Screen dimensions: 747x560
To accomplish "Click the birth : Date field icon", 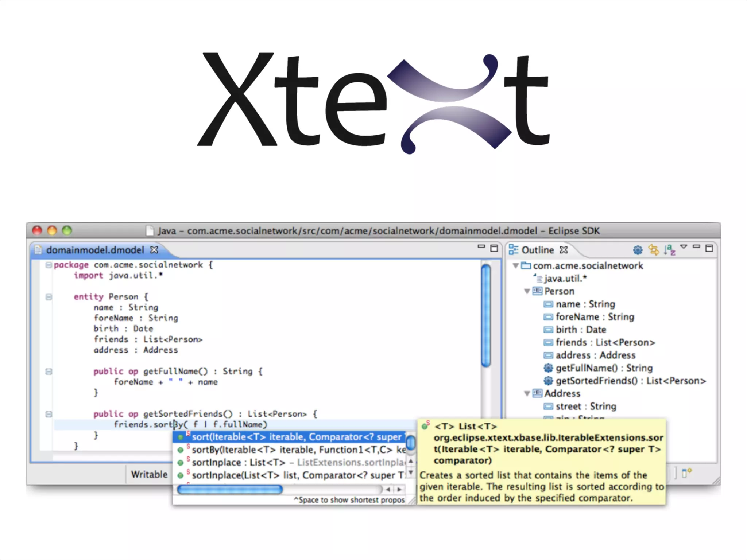I will [x=548, y=330].
